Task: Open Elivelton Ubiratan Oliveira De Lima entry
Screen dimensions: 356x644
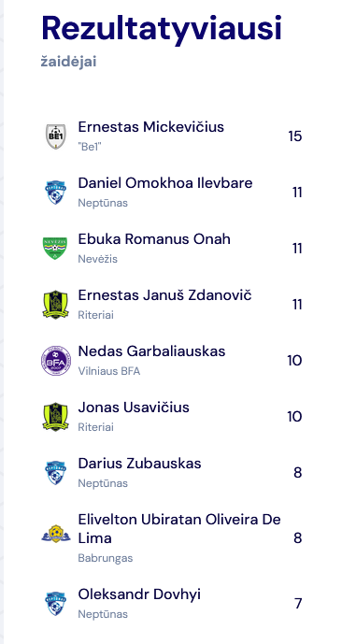Action: 179,529
